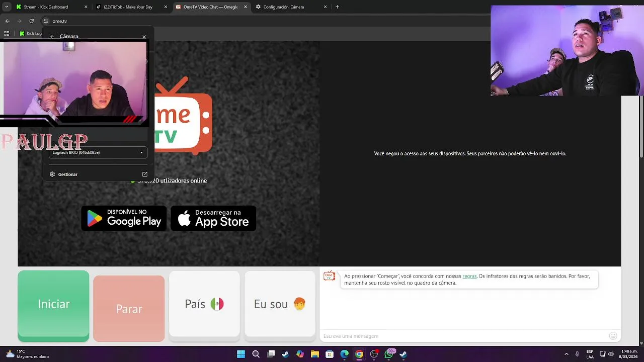644x362 pixels.
Task: Open the País country selector
Action: (204, 304)
